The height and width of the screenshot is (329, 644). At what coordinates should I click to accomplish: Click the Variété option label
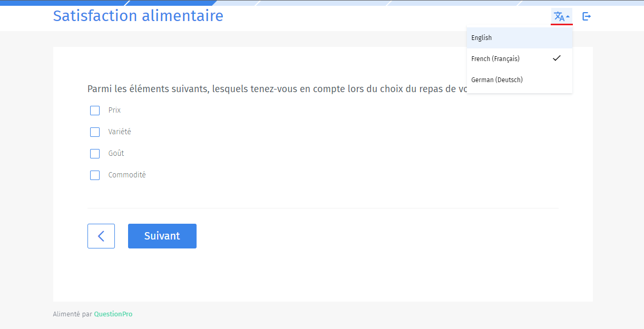click(x=120, y=132)
